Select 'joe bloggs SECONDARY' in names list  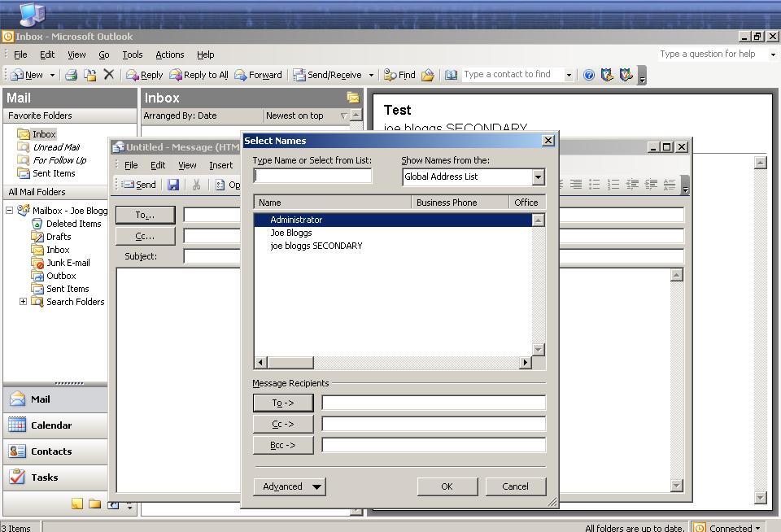coord(316,246)
